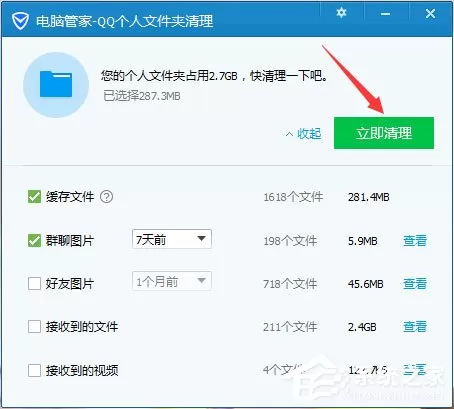Click the blue folder icon
Viewport: 454px width, 409px height.
[56, 85]
